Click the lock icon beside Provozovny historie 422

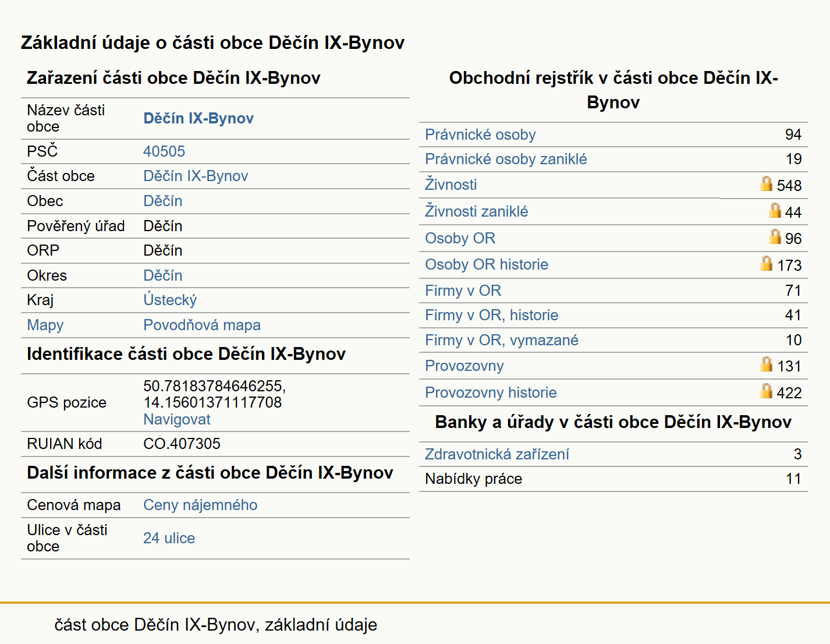pyautogui.click(x=767, y=391)
